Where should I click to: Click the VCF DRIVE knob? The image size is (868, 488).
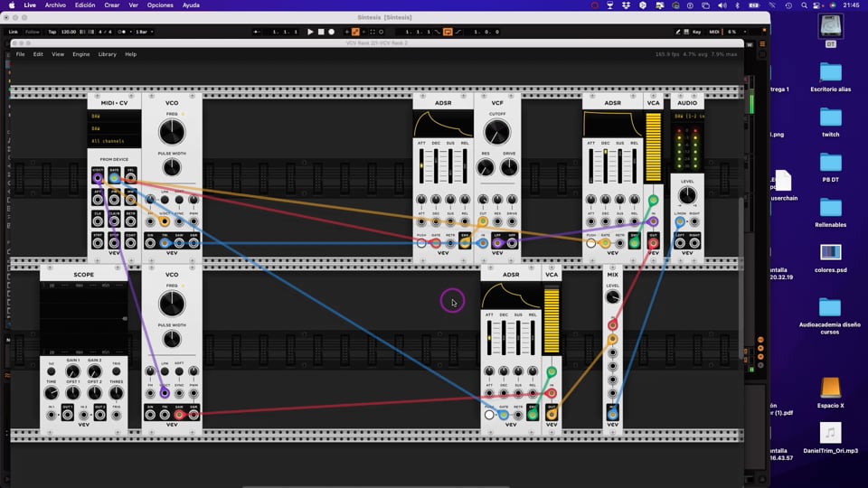[x=509, y=167]
